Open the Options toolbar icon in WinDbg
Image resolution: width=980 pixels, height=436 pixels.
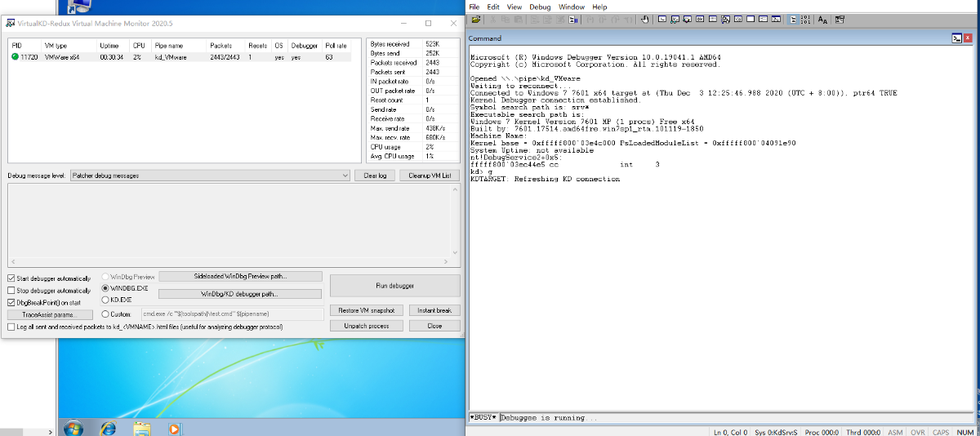[x=840, y=20]
